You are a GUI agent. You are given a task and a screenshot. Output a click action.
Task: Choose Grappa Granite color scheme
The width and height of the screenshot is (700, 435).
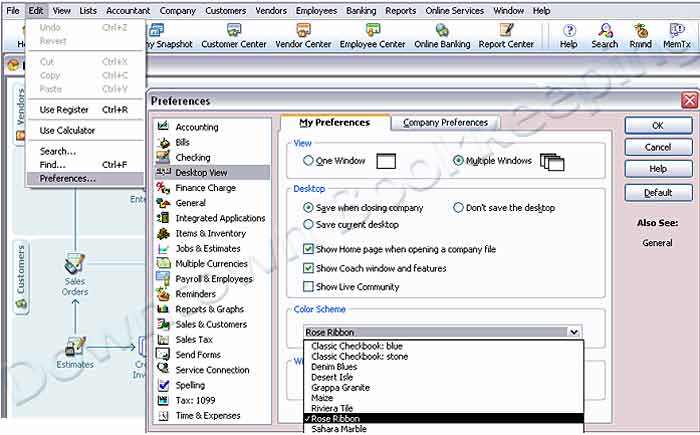point(443,388)
